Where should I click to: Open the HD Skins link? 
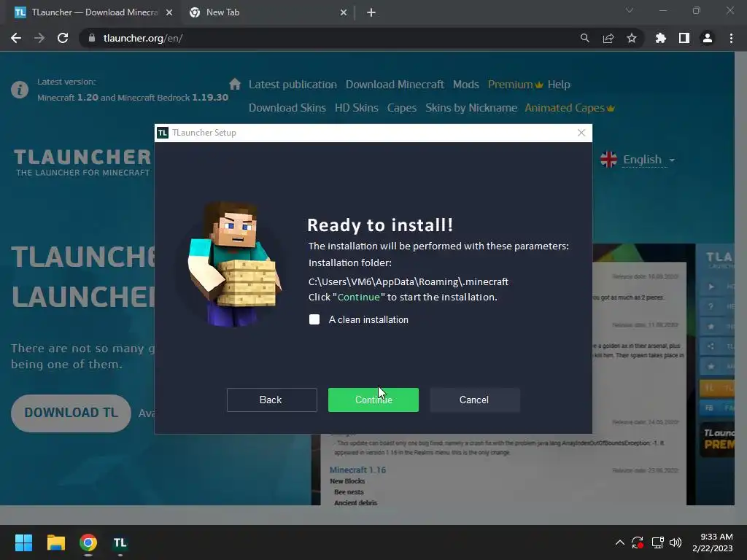[x=356, y=108]
